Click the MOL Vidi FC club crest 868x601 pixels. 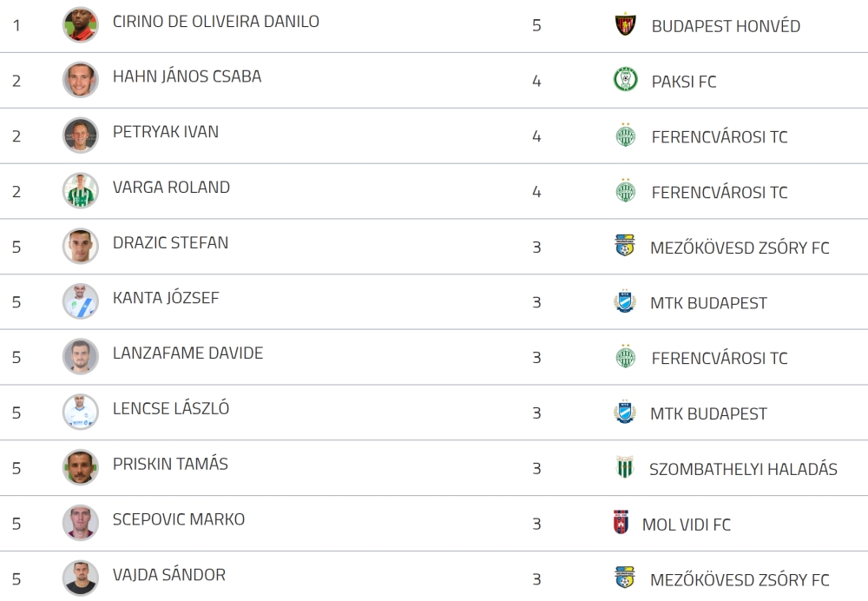[x=621, y=524]
